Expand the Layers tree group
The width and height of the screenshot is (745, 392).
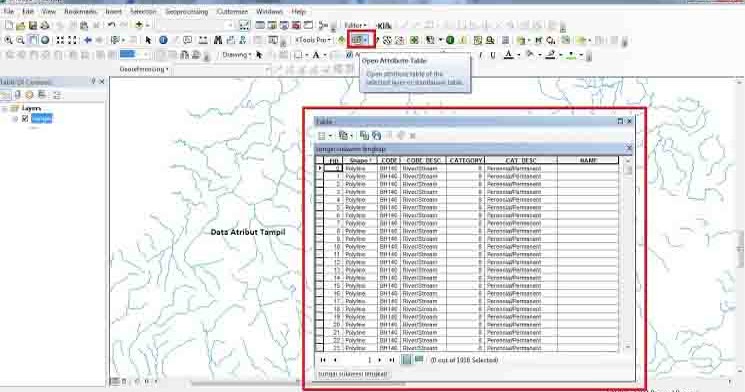4,109
